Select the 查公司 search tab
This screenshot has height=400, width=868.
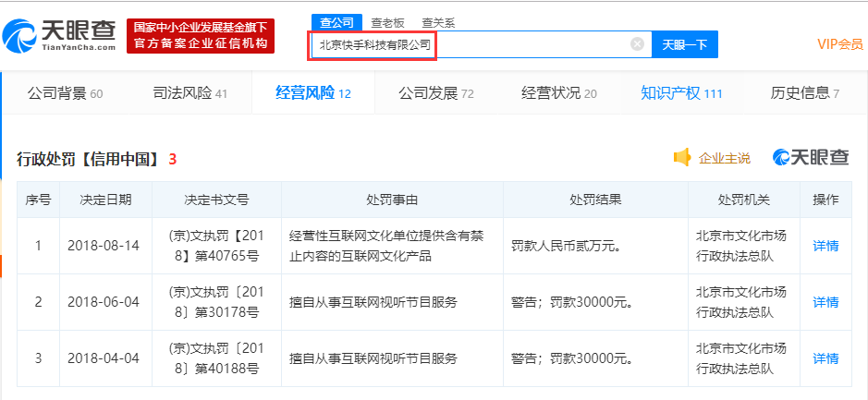[336, 22]
